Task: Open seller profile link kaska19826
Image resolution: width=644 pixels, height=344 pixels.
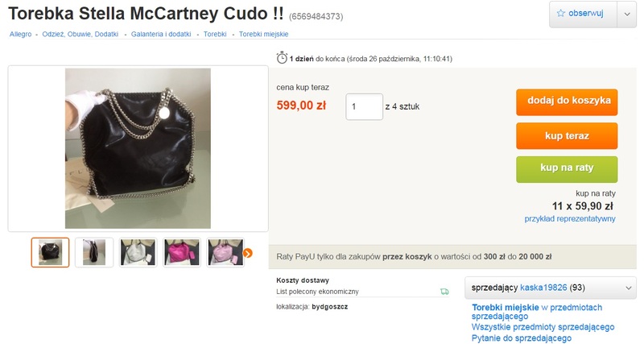Action: click(543, 288)
